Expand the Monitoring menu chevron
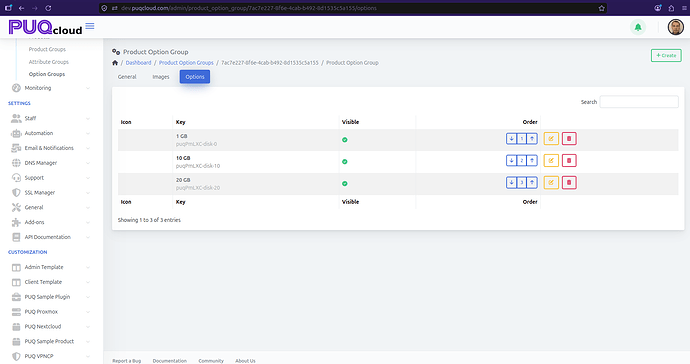Viewport: 690px width, 364px height. pos(88,88)
